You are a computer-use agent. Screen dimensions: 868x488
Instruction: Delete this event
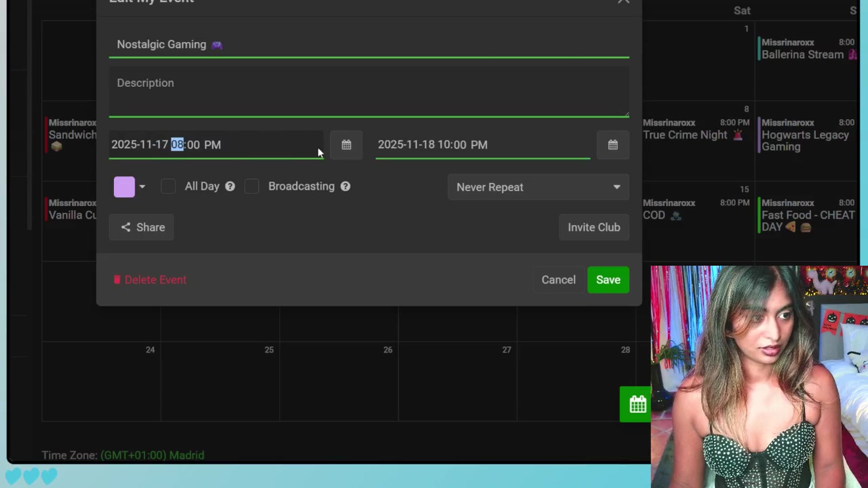click(150, 280)
